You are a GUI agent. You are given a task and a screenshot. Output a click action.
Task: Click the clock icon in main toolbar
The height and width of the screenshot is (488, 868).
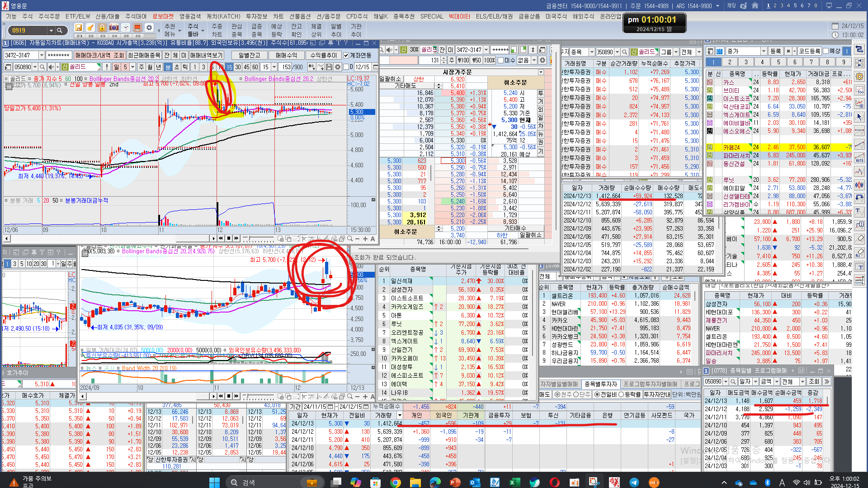126,28
